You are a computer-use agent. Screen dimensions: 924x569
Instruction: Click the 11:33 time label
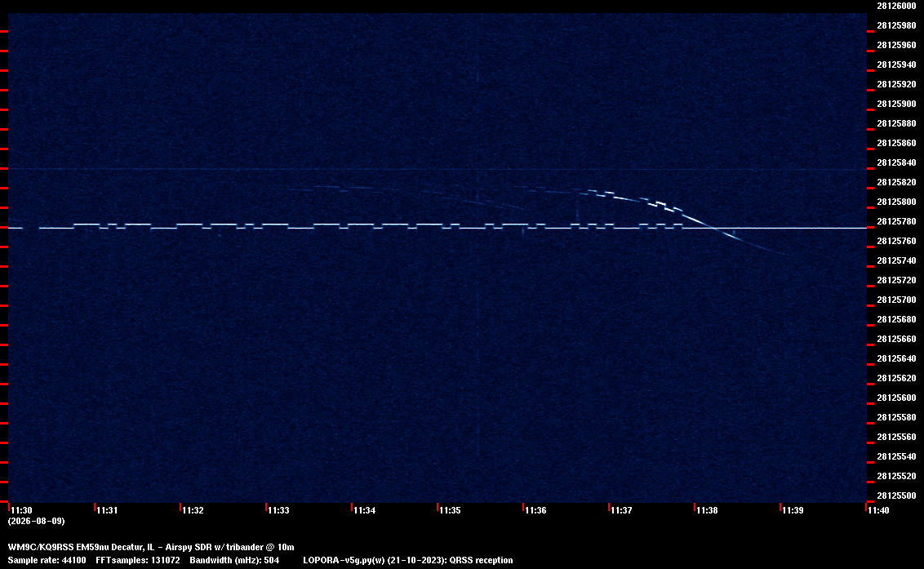[x=278, y=510]
